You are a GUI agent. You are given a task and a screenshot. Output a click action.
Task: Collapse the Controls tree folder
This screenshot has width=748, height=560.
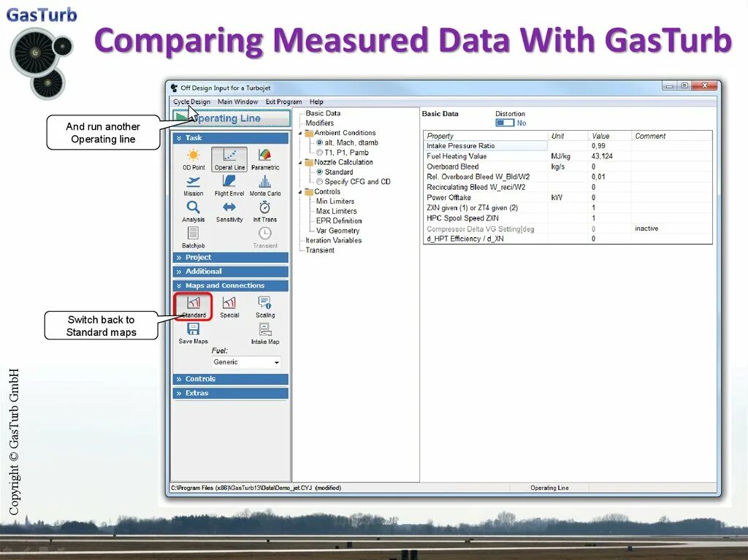300,192
